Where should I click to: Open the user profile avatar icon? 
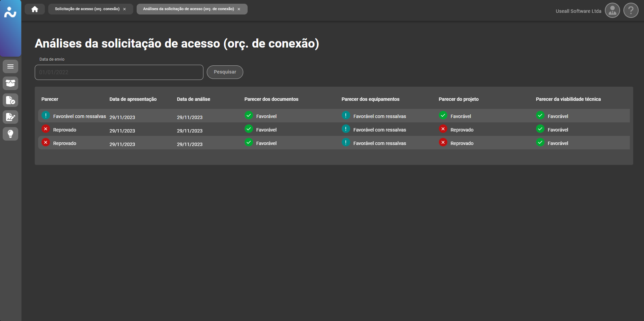(612, 10)
